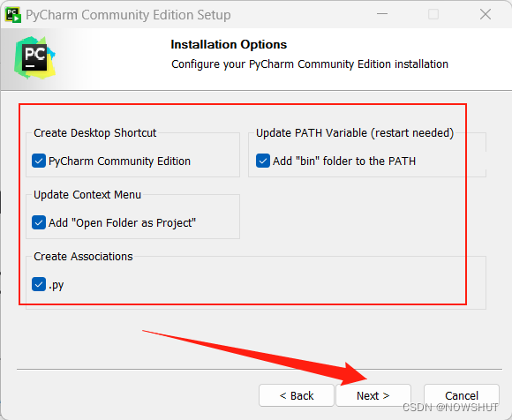Click the PyCharm title bar icon
The height and width of the screenshot is (420, 512).
pyautogui.click(x=13, y=15)
